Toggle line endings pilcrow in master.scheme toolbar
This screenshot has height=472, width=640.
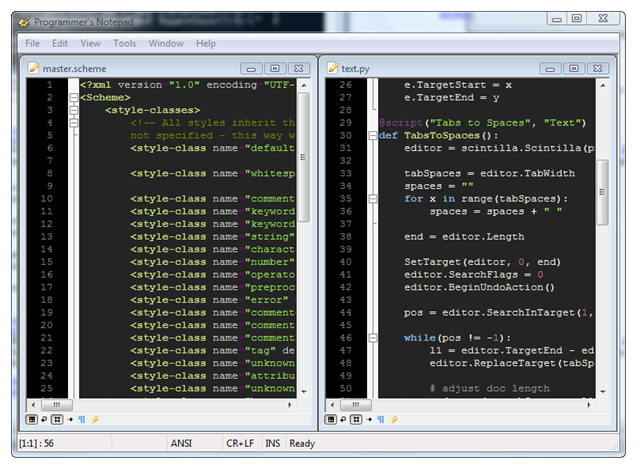(82, 419)
